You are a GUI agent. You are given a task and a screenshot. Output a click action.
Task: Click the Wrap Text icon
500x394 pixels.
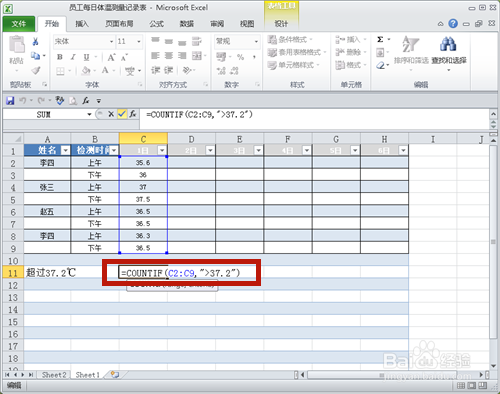pos(197,41)
